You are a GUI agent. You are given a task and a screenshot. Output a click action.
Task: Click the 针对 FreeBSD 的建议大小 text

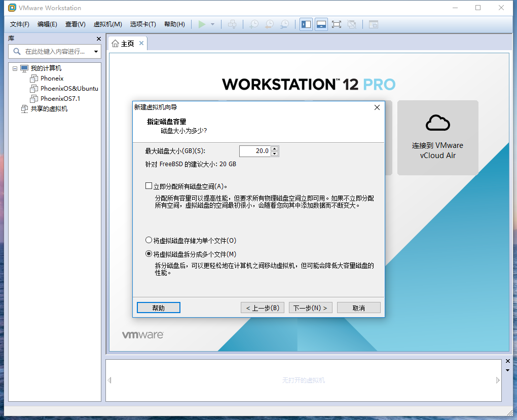pyautogui.click(x=191, y=164)
